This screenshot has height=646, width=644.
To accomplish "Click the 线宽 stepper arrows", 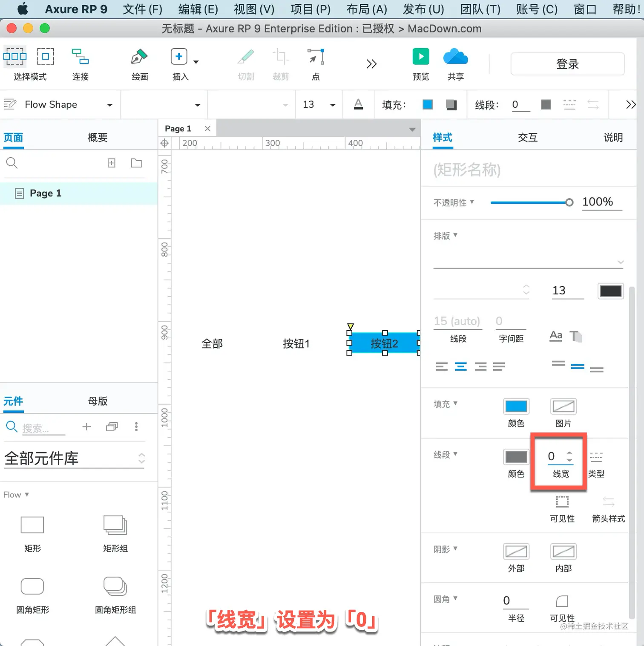I will pos(569,456).
